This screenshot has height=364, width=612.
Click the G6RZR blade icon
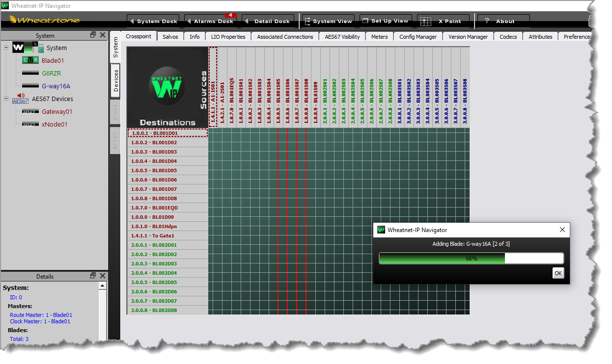pyautogui.click(x=30, y=73)
